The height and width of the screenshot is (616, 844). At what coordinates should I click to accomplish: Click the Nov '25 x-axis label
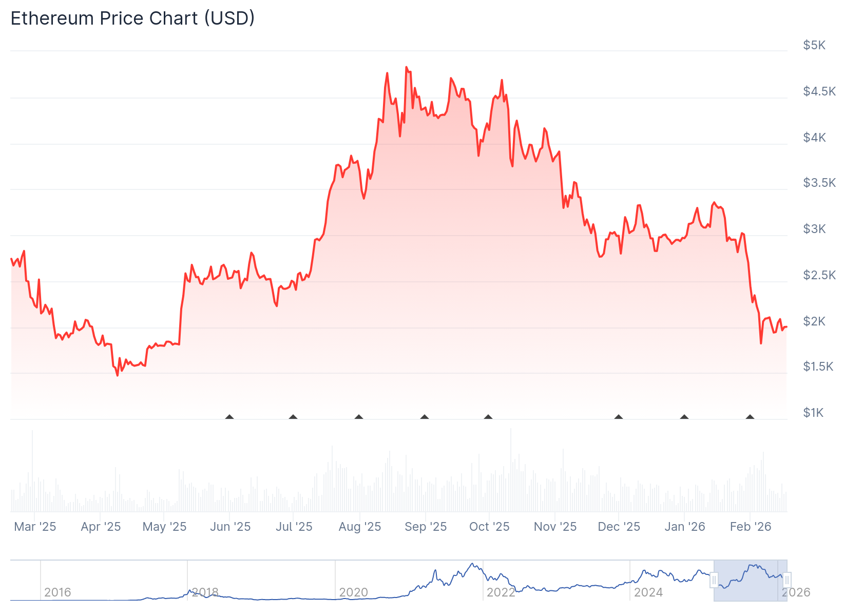[x=555, y=527]
